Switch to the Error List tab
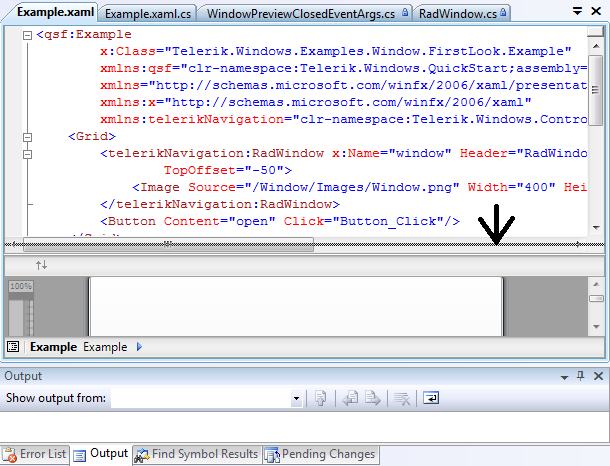This screenshot has width=610, height=466. click(x=35, y=454)
